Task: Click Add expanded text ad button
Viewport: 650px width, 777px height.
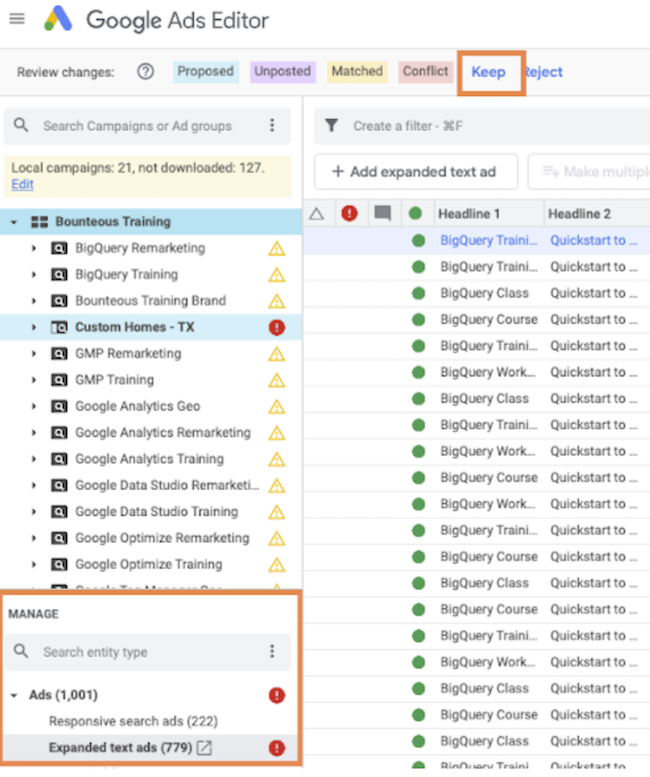Action: [x=416, y=172]
